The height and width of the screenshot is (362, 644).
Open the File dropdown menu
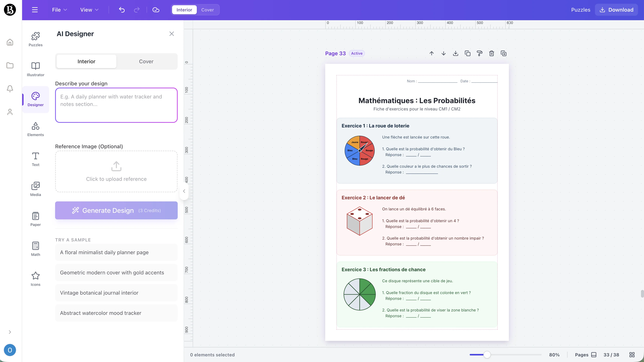tap(59, 10)
